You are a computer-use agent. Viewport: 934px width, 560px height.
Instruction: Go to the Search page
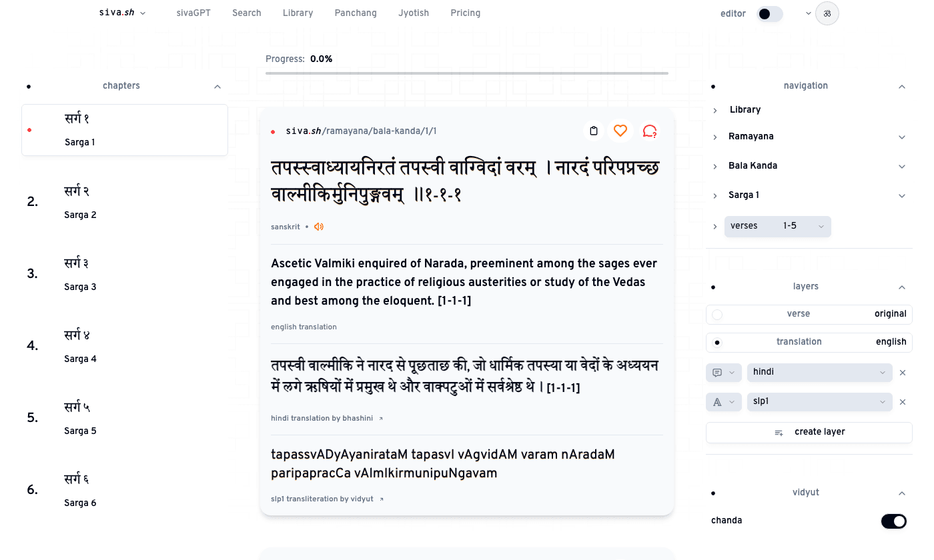click(x=247, y=13)
